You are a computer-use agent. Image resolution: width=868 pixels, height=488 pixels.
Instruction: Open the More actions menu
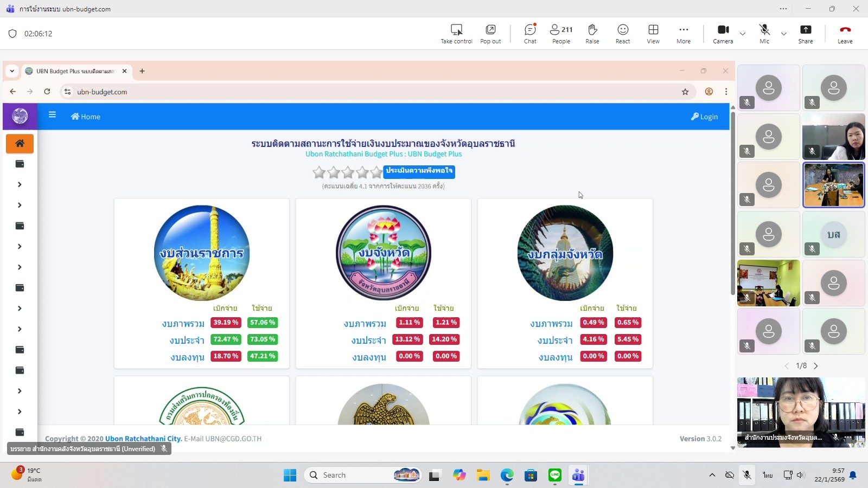(684, 34)
